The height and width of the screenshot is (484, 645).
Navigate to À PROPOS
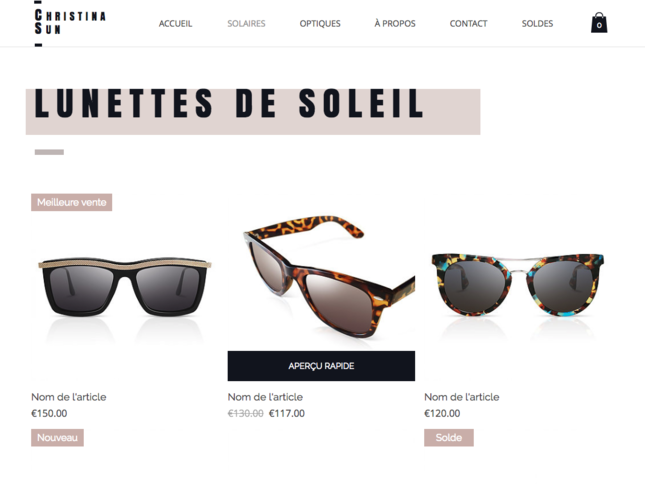tap(394, 24)
